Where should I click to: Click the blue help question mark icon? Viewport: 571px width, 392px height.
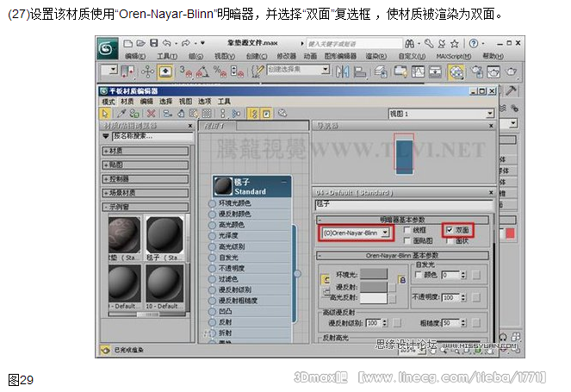(474, 43)
